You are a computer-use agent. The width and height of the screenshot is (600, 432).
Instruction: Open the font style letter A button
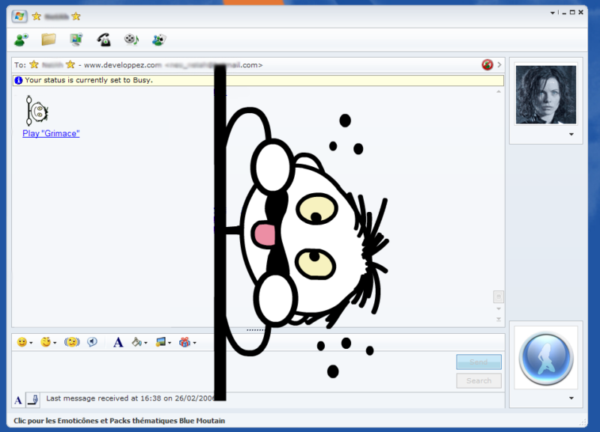coord(117,342)
